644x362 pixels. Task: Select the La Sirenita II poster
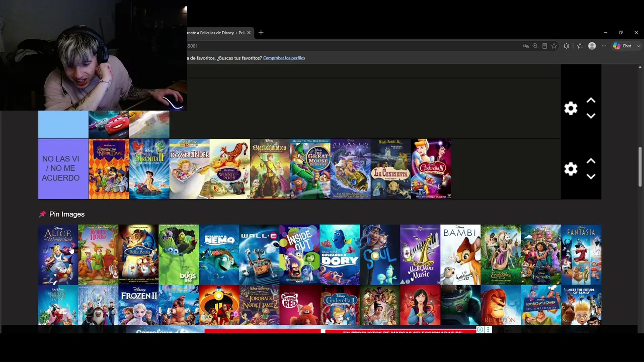pyautogui.click(x=149, y=169)
